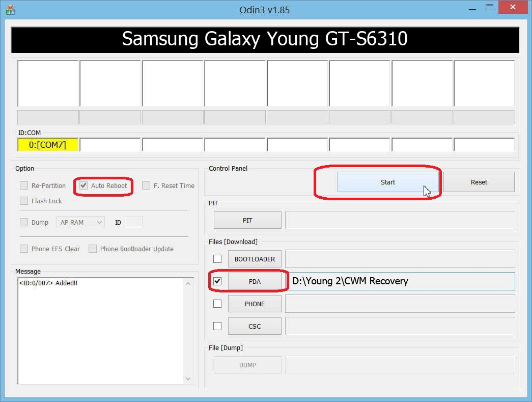Check the CSC file checkbox
This screenshot has height=402, width=532.
coord(217,326)
